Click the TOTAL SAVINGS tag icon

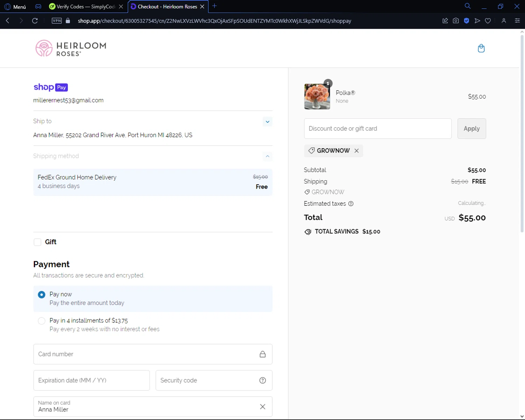(x=308, y=232)
